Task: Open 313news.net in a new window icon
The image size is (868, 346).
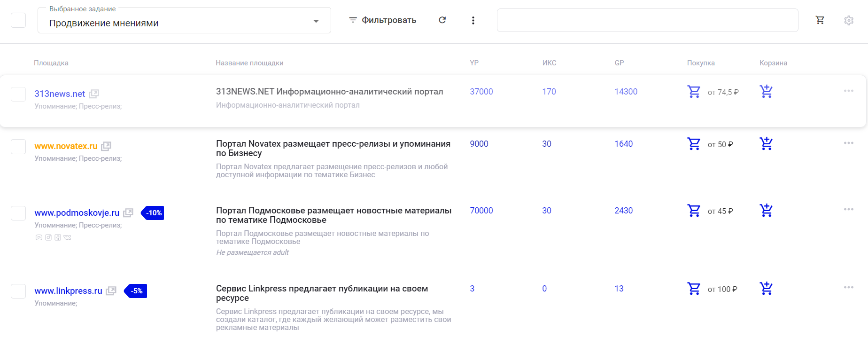Action: [x=94, y=94]
